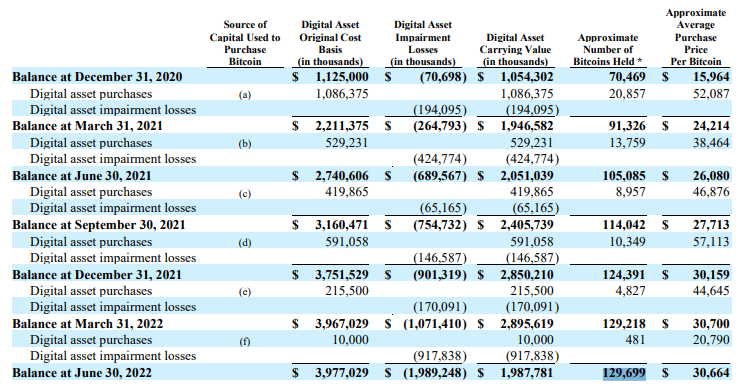
Task: Click the footnote marker (b) in source column
Action: point(245,144)
